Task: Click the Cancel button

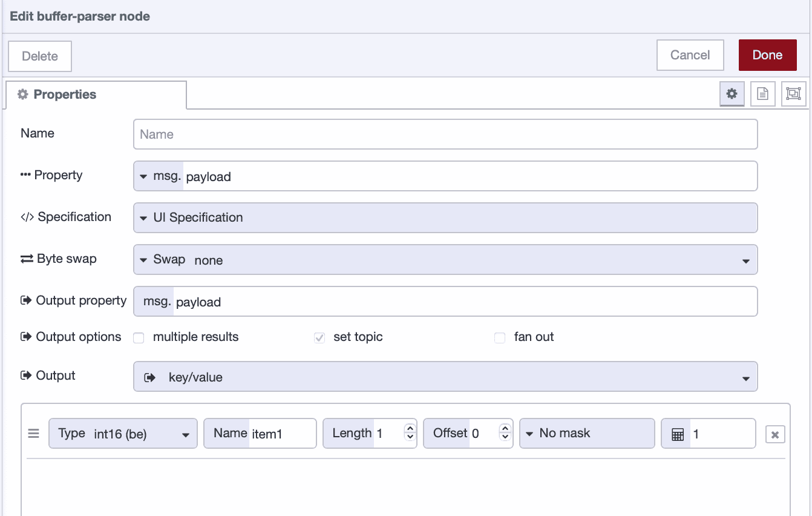Action: (x=690, y=55)
